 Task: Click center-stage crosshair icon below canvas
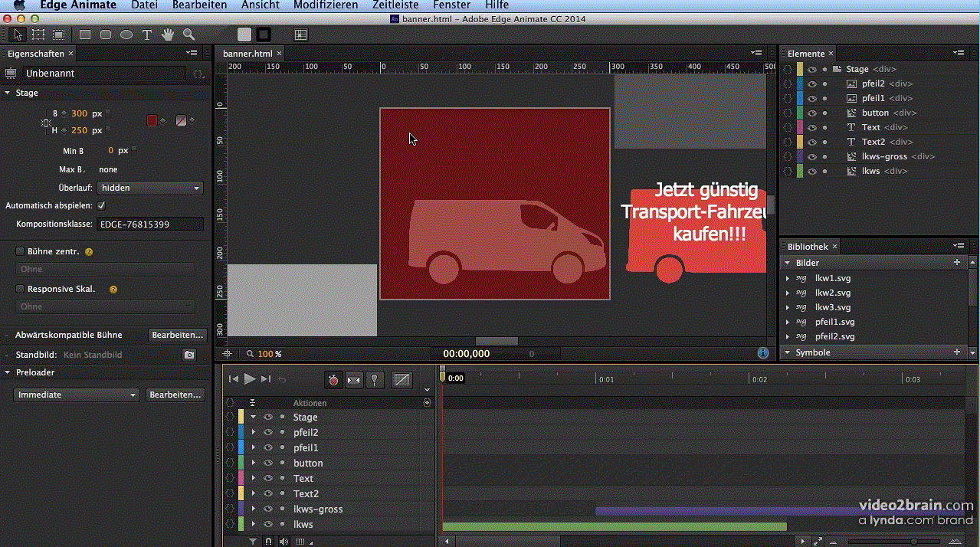click(227, 354)
